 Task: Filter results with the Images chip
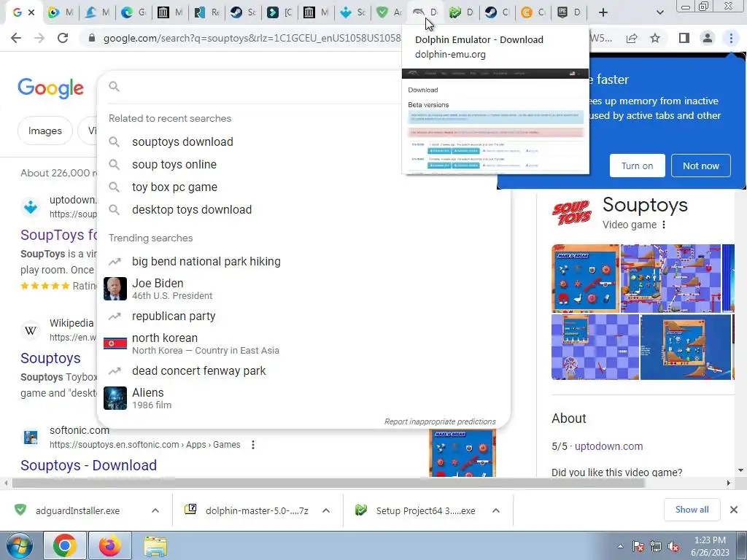(44, 131)
